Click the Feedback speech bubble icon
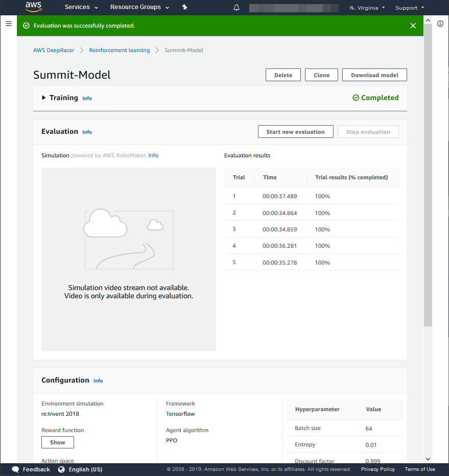The height and width of the screenshot is (476, 449). click(15, 469)
